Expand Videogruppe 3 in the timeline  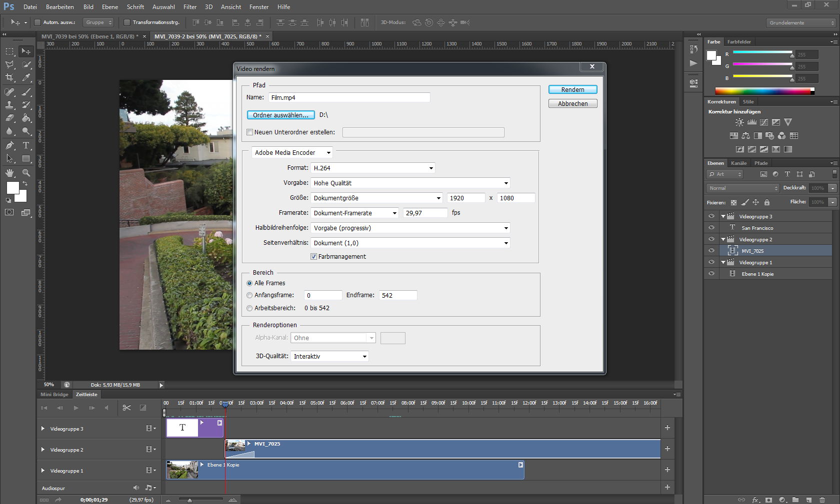click(x=43, y=429)
